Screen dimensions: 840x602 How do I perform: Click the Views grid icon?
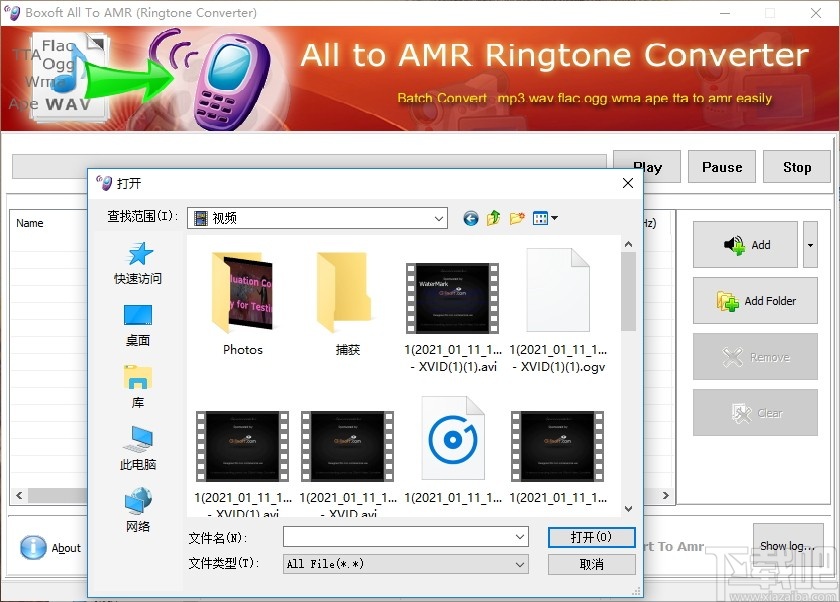pos(540,218)
